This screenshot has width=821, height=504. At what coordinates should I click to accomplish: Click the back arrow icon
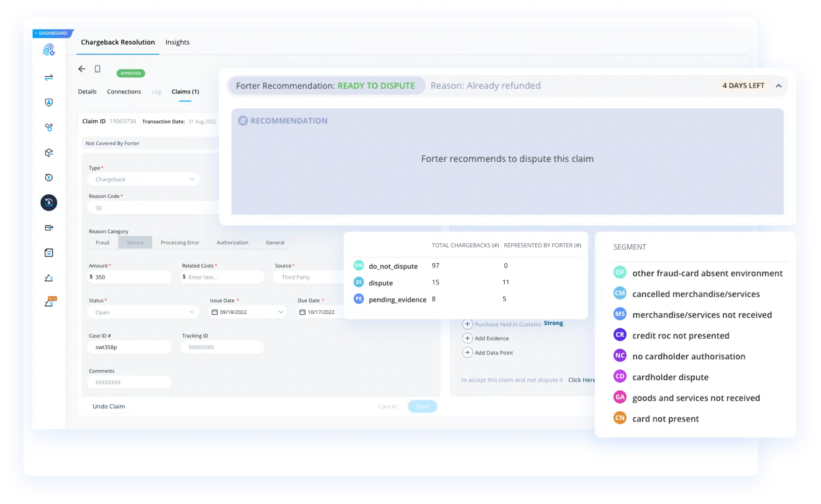82,69
